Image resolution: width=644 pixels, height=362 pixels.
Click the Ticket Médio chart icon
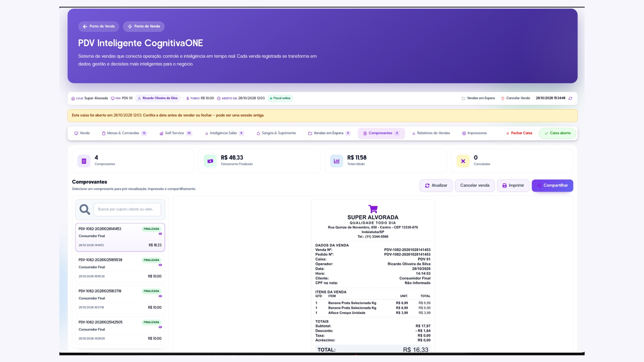click(336, 161)
